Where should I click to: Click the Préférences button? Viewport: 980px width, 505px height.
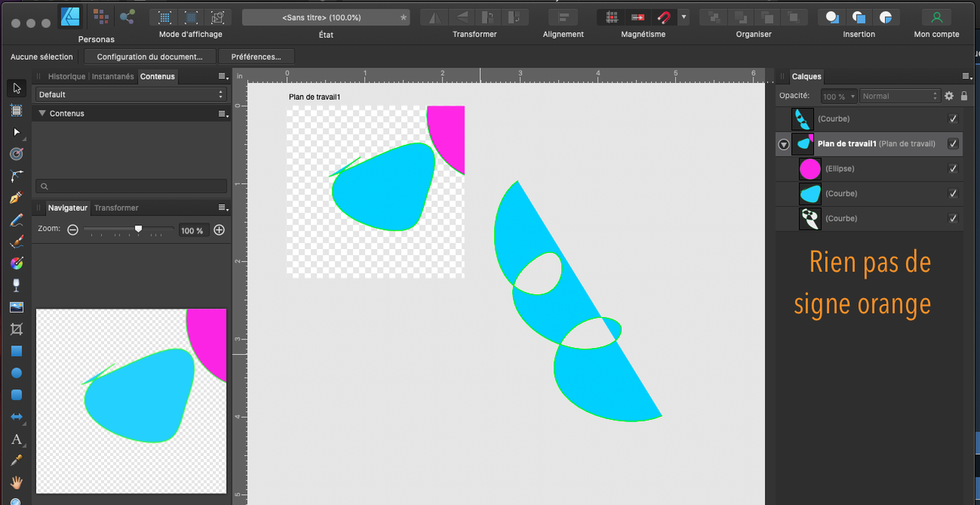(x=256, y=57)
